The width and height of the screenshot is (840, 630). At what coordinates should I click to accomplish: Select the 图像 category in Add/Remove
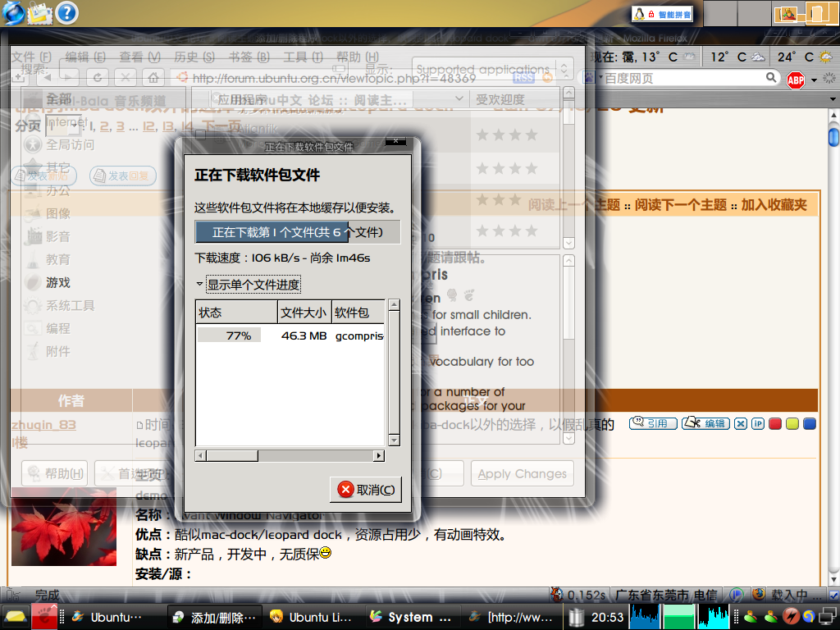pyautogui.click(x=48, y=213)
